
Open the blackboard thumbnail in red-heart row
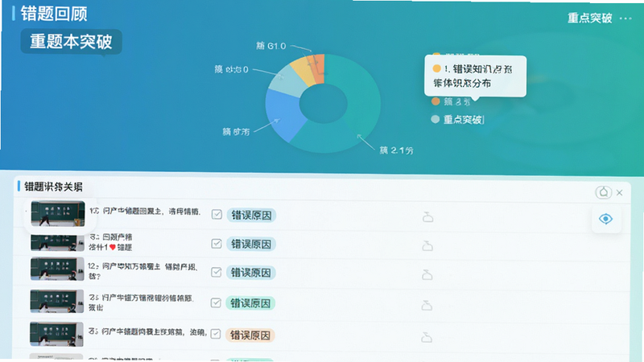pyautogui.click(x=57, y=243)
